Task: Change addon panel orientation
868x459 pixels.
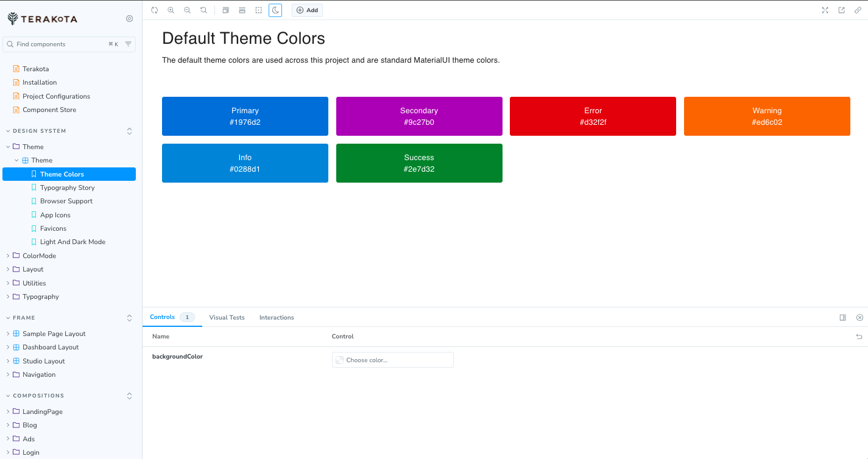Action: pos(842,317)
